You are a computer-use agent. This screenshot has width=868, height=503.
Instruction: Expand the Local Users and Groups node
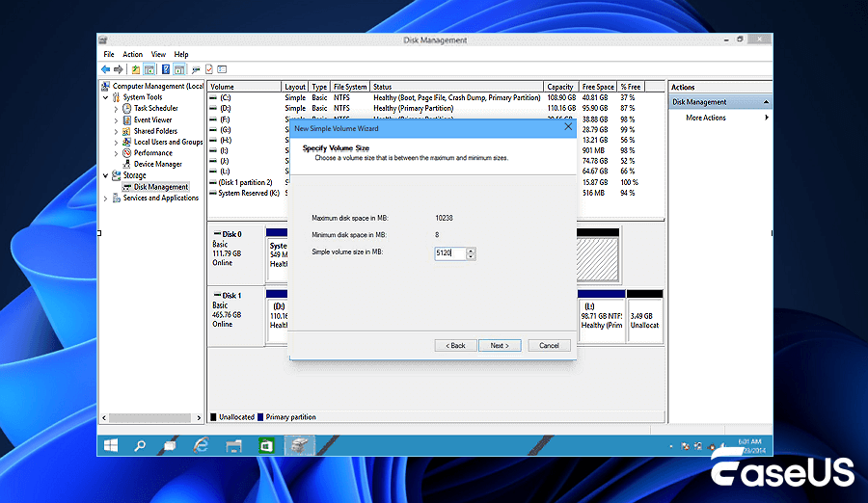116,143
